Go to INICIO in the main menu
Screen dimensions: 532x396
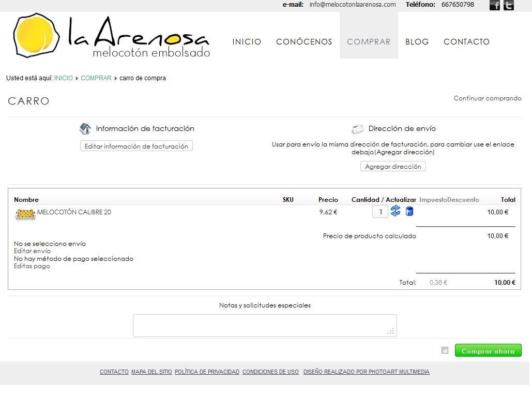pyautogui.click(x=247, y=42)
